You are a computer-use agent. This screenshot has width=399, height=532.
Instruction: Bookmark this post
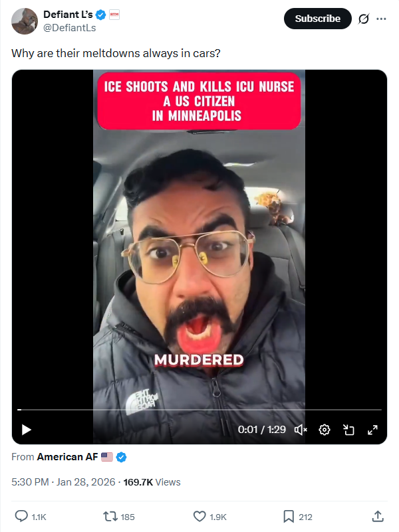289,517
